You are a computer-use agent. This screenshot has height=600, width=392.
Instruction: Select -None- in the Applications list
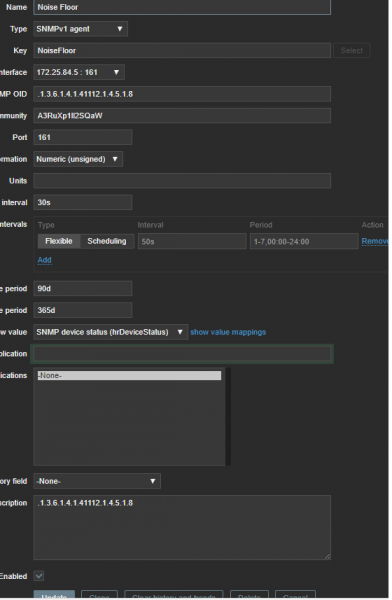tap(129, 376)
